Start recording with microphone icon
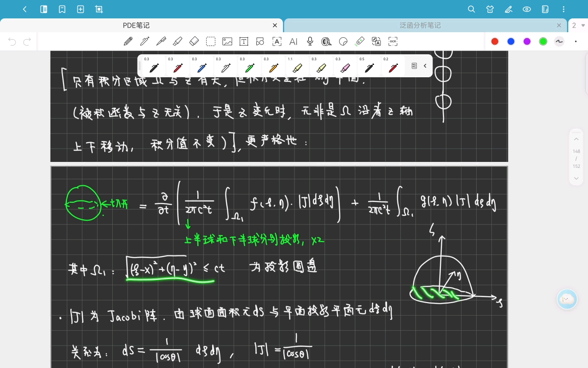This screenshot has width=588, height=368. pos(310,41)
